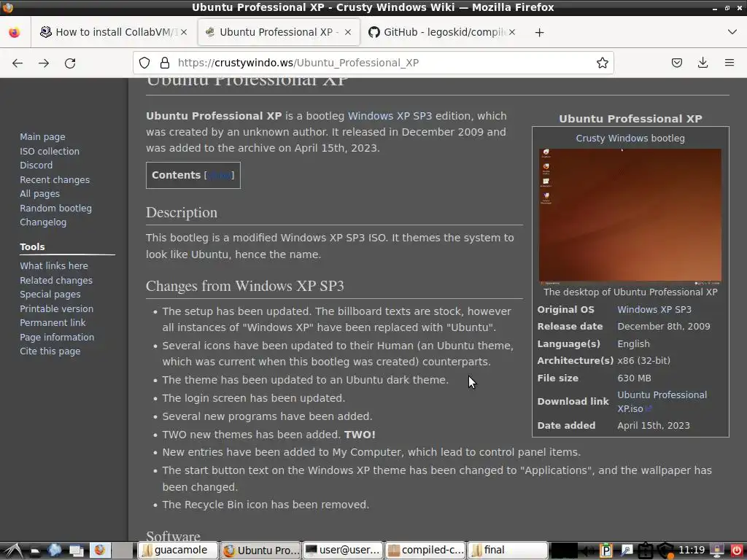Open the Firefox application menu
The height and width of the screenshot is (560, 747).
click(729, 63)
